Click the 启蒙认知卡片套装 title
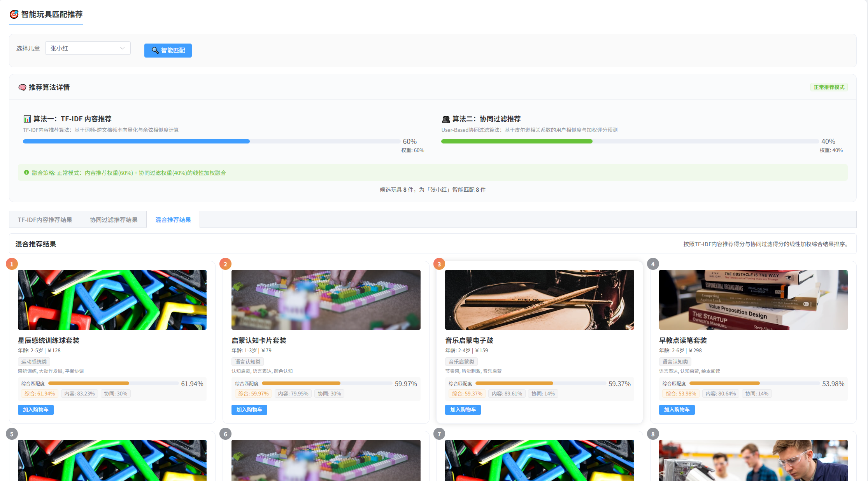 [x=259, y=340]
